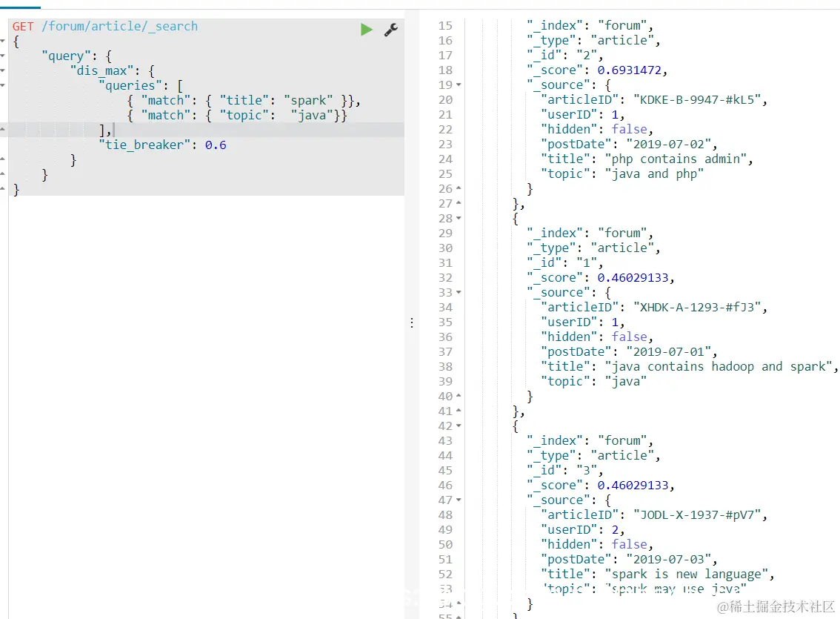Collapse fold arrow at line 28
Image resolution: width=840 pixels, height=619 pixels.
point(459,218)
